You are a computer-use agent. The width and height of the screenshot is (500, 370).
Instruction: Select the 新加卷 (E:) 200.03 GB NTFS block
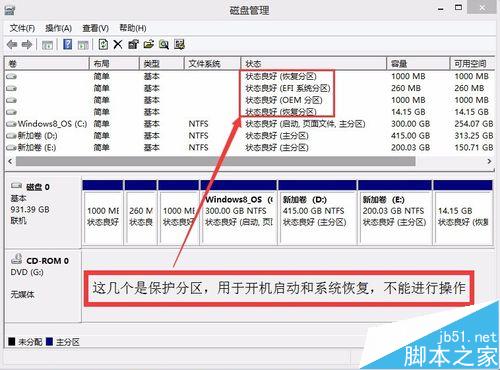pos(395,212)
